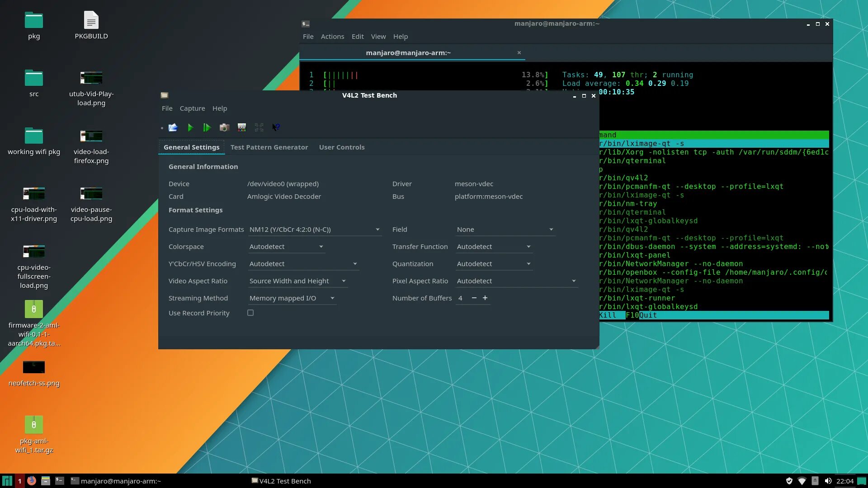This screenshot has height=488, width=868.
Task: Click the volume speaker tray icon
Action: pos(828,481)
